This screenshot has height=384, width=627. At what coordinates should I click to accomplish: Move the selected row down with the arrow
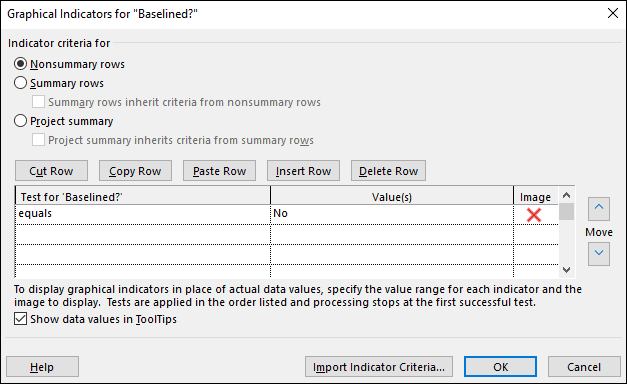coord(599,254)
